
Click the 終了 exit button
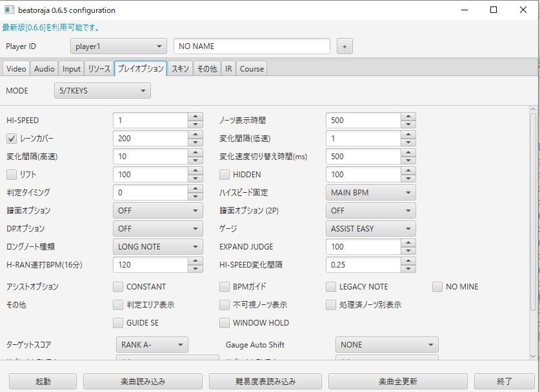tap(505, 381)
